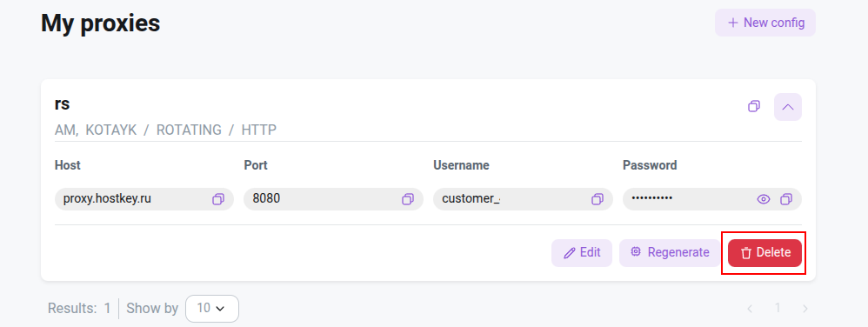Screen dimensions: 868x327
Task: Click the Host column label
Action: [x=68, y=165]
